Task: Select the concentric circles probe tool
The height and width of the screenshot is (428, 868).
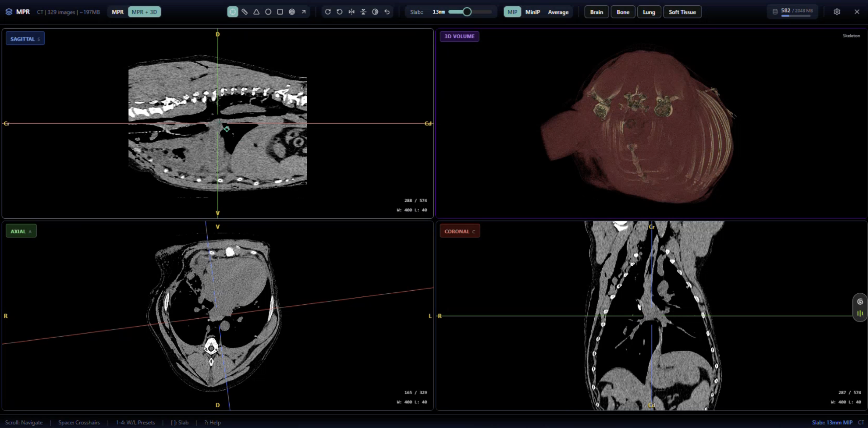Action: pos(292,12)
